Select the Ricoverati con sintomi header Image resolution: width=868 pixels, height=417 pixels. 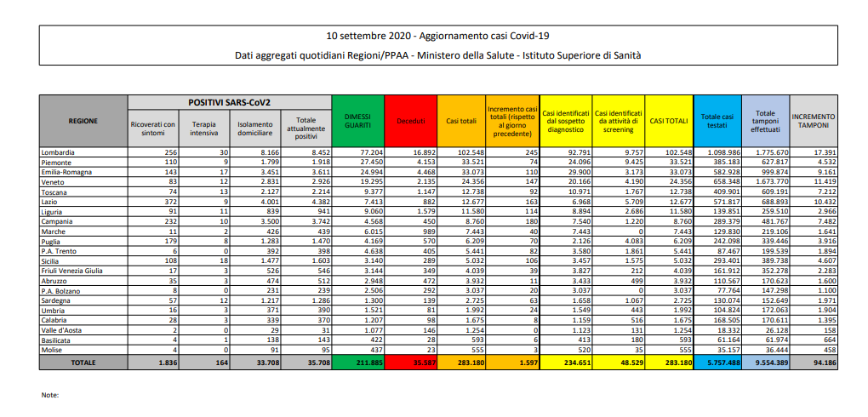pos(153,129)
